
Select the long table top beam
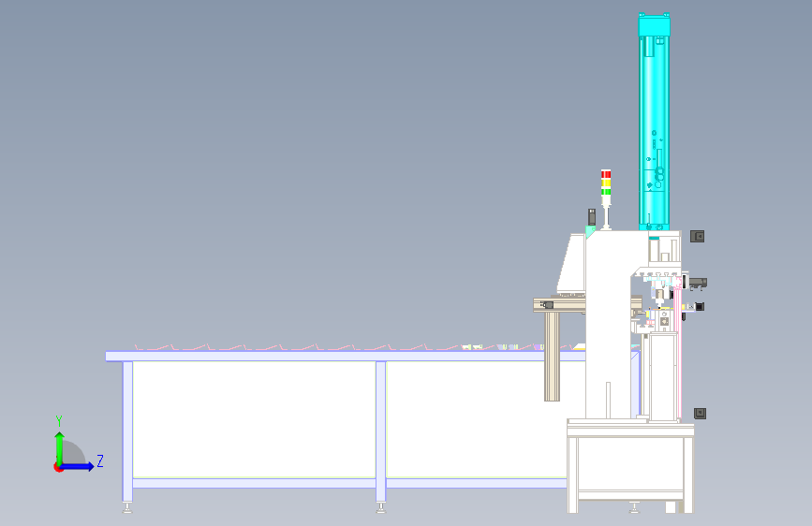[x=346, y=356]
